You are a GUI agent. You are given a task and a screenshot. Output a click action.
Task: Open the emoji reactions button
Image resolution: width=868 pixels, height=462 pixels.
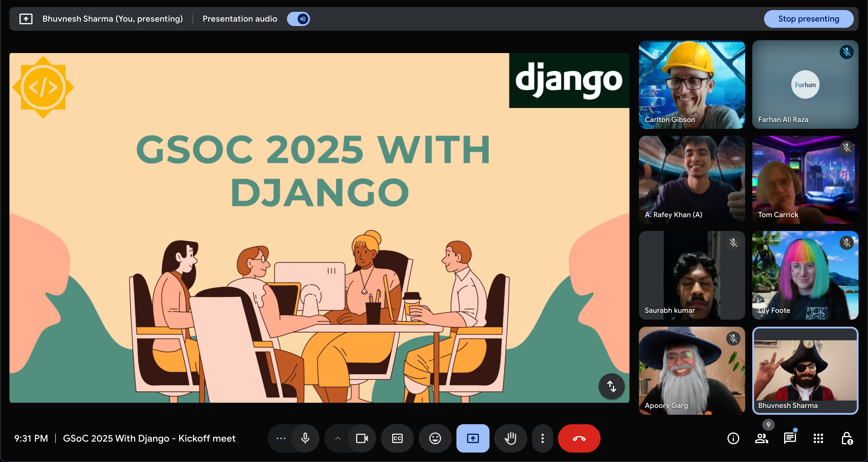point(435,438)
